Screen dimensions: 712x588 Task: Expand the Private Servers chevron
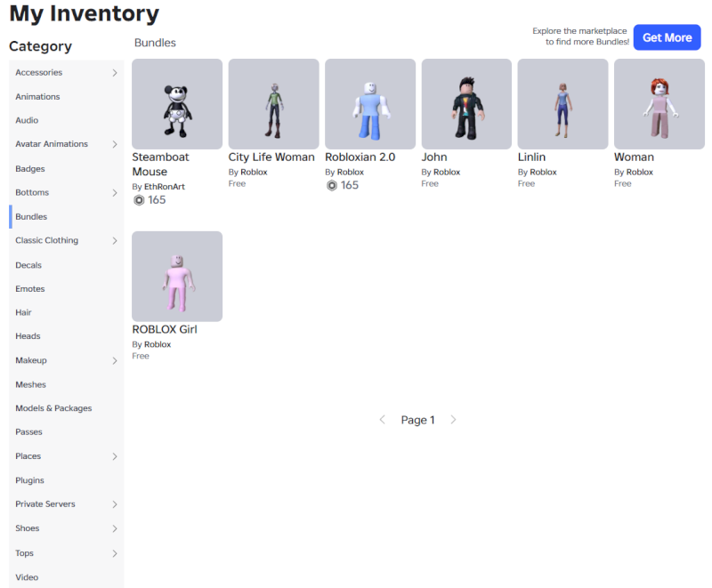115,504
